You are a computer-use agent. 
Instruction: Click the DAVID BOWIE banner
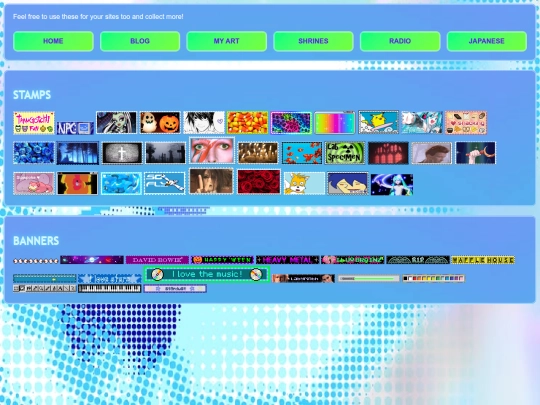[x=157, y=260]
